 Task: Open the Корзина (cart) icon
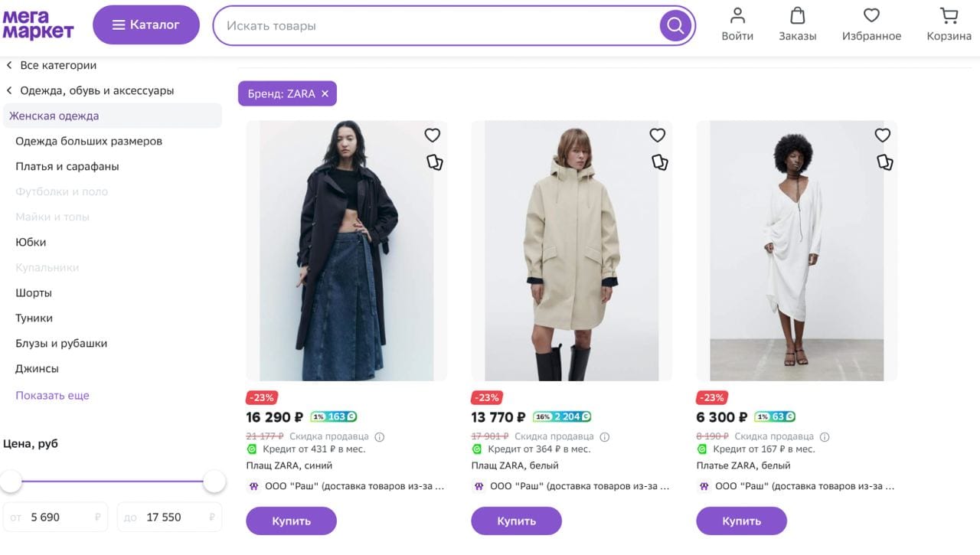point(948,23)
